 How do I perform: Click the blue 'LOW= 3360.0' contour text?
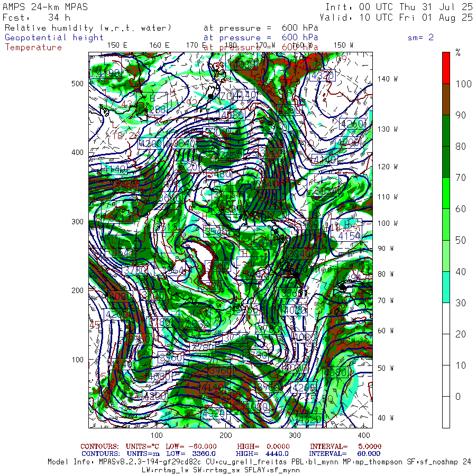(191, 454)
